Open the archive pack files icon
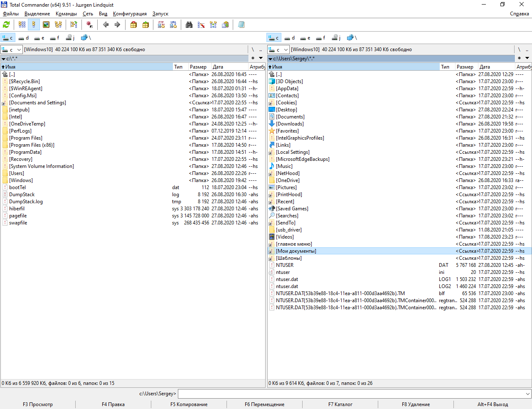This screenshot has width=532, height=409. (x=133, y=25)
